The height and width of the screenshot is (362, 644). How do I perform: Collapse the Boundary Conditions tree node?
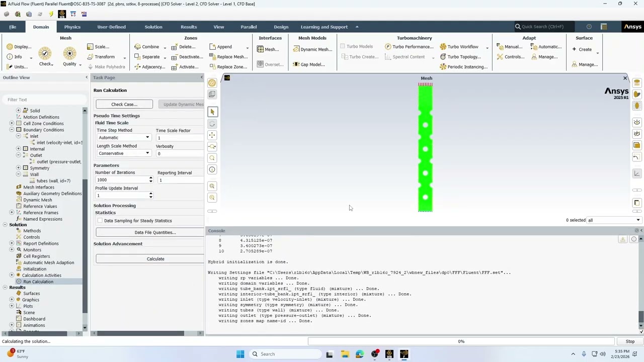pyautogui.click(x=12, y=130)
